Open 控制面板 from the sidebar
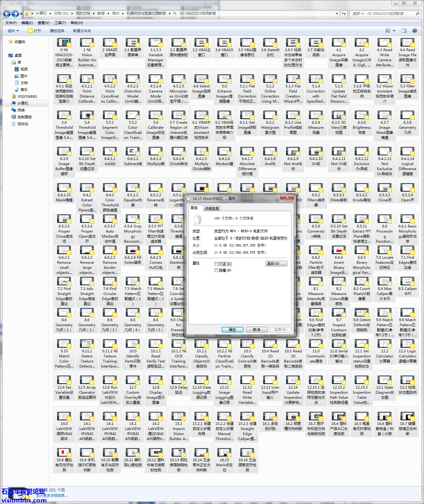This screenshot has width=424, height=504. point(24,117)
